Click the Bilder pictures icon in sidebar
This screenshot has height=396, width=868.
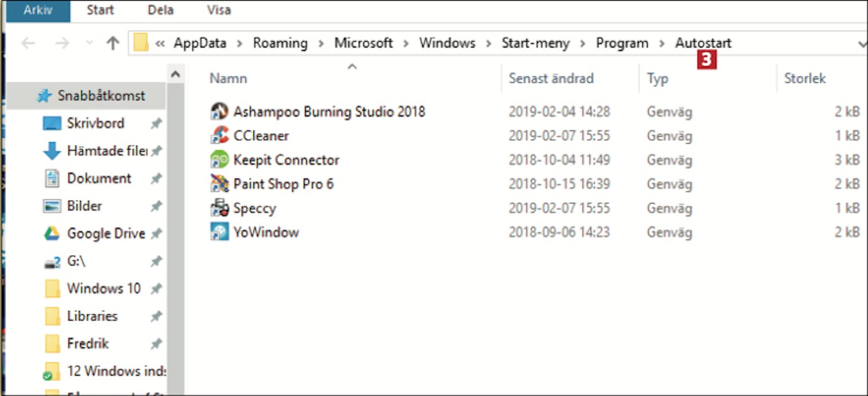[52, 206]
